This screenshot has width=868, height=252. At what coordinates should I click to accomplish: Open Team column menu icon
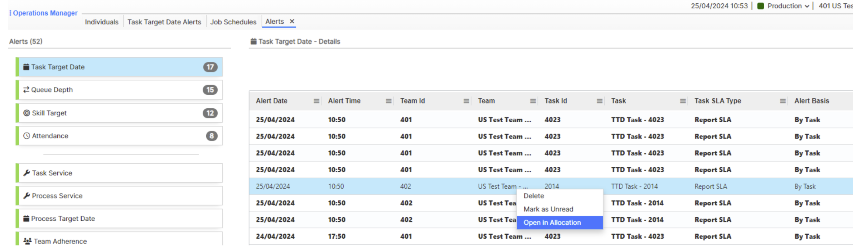(533, 101)
